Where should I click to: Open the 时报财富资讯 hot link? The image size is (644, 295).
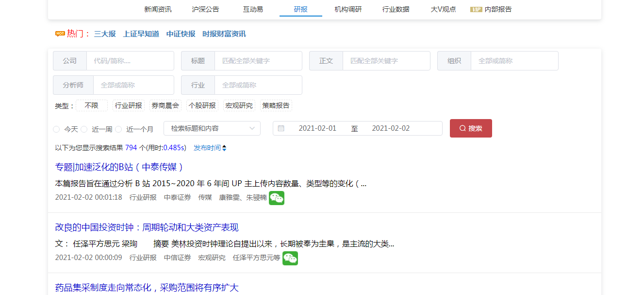click(x=224, y=34)
